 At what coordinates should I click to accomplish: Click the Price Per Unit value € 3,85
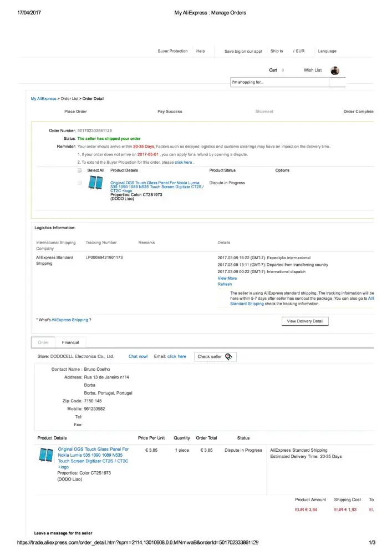(x=151, y=450)
